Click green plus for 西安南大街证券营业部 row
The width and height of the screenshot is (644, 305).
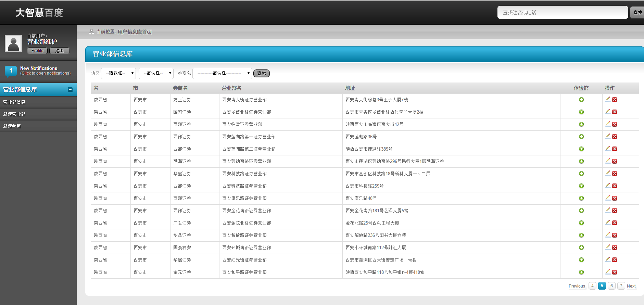point(581,100)
